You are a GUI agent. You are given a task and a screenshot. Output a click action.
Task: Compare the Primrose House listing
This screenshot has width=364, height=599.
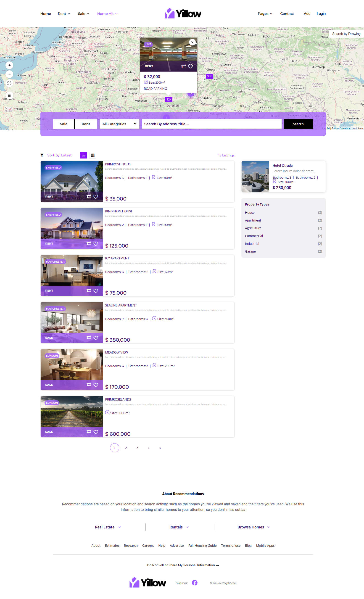89,196
